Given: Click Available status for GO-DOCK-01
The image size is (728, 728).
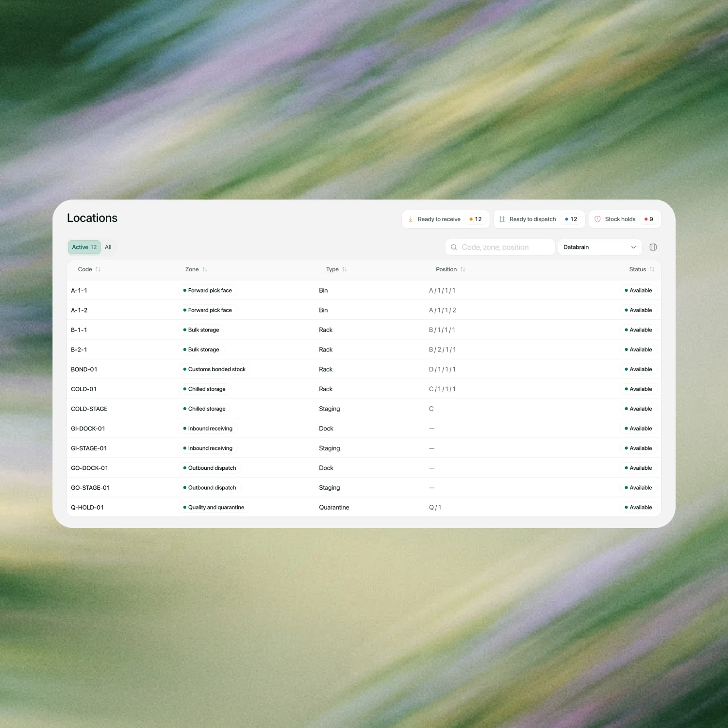Looking at the screenshot, I should point(639,468).
